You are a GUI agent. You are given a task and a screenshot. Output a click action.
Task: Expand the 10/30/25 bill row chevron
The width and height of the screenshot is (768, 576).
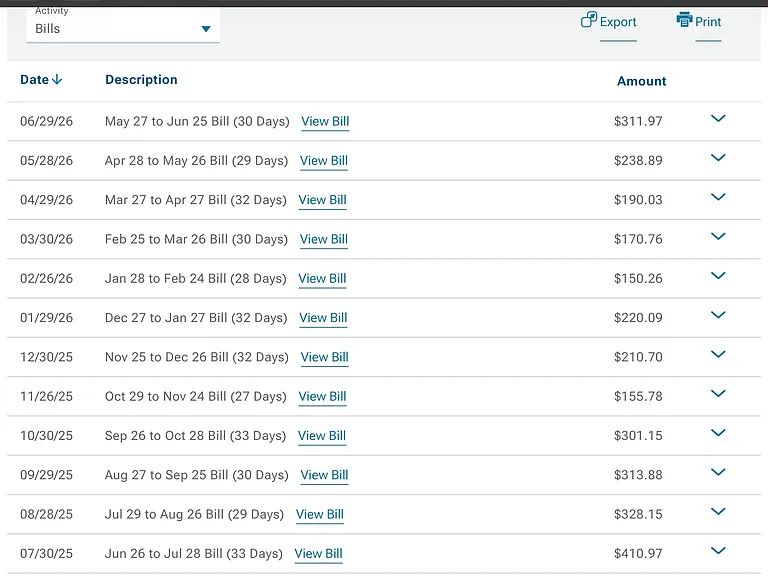click(718, 432)
